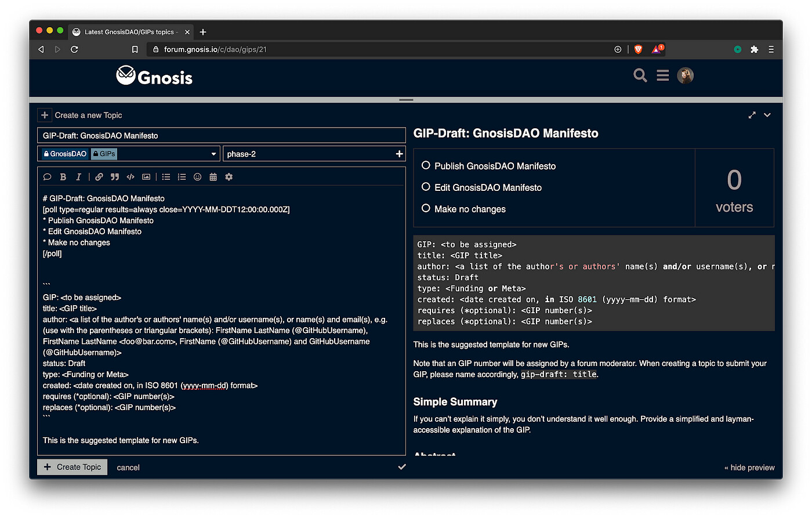
Task: Select the Make no changes poll option
Action: (426, 209)
